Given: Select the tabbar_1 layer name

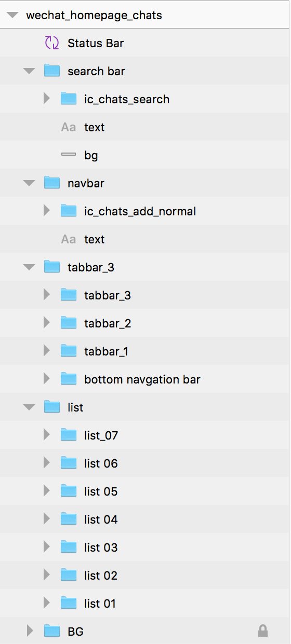Looking at the screenshot, I should [107, 352].
